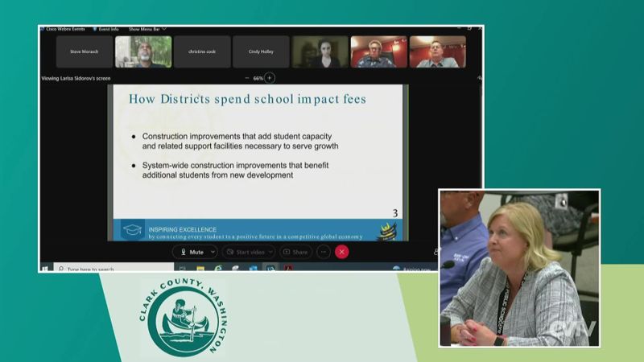Click the 66% zoom level indicator
This screenshot has width=644, height=362.
pos(258,78)
